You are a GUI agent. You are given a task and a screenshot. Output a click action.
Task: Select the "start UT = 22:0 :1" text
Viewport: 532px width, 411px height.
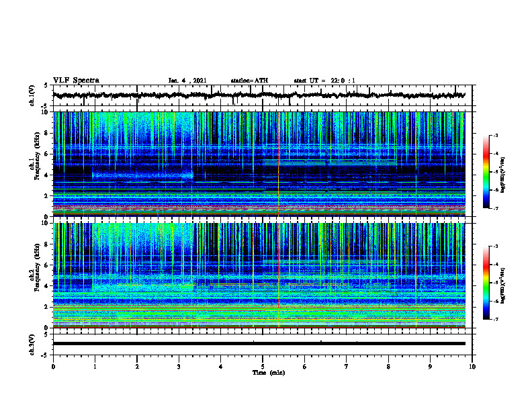[324, 81]
